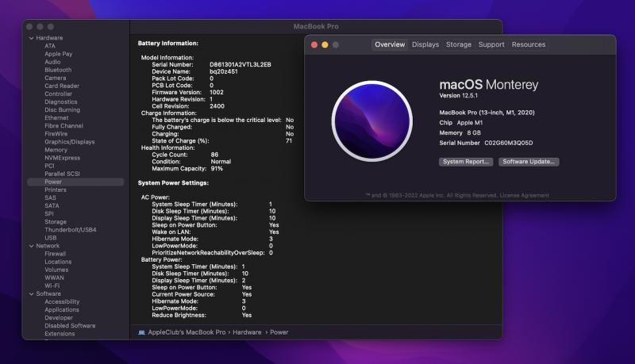Viewport: 635px width, 364px height.
Task: Select the highlighted Power sidebar item
Action: [75, 182]
